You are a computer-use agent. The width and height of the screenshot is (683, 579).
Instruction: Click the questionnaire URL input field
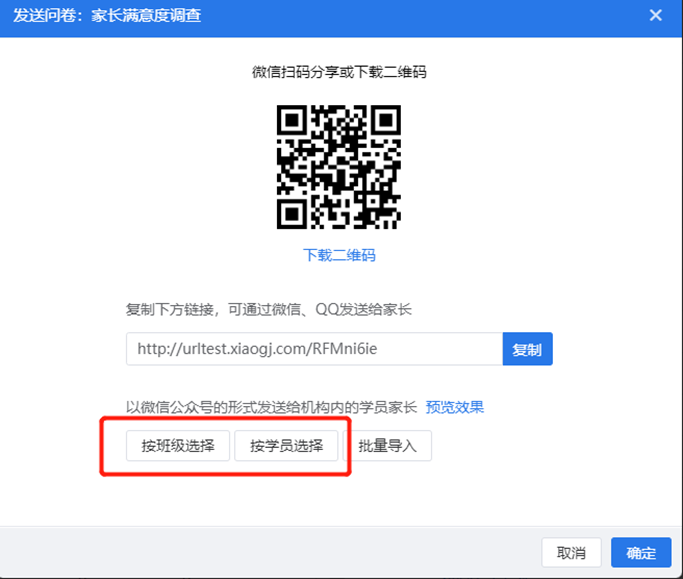(x=314, y=349)
